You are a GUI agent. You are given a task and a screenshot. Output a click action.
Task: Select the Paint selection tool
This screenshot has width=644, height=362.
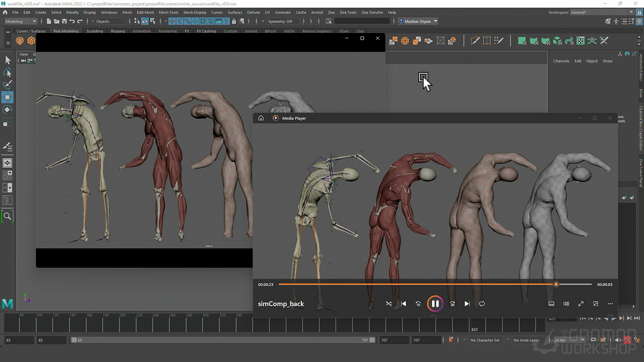(x=8, y=85)
